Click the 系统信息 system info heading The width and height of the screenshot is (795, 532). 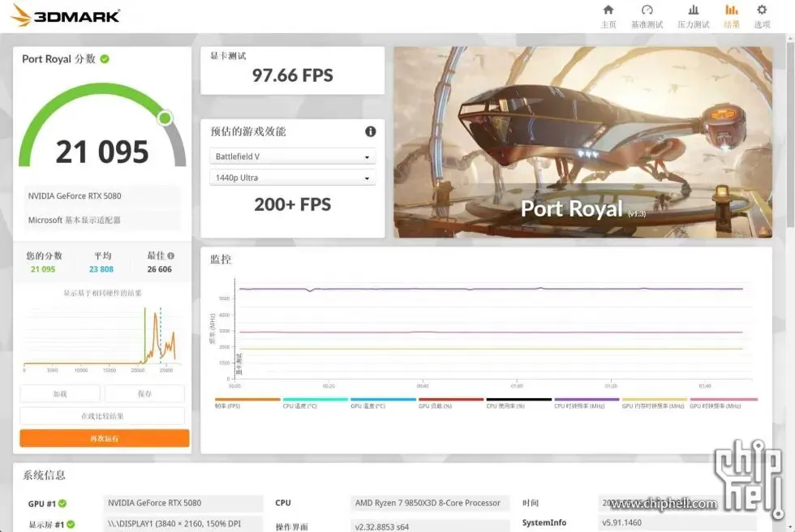pyautogui.click(x=44, y=475)
